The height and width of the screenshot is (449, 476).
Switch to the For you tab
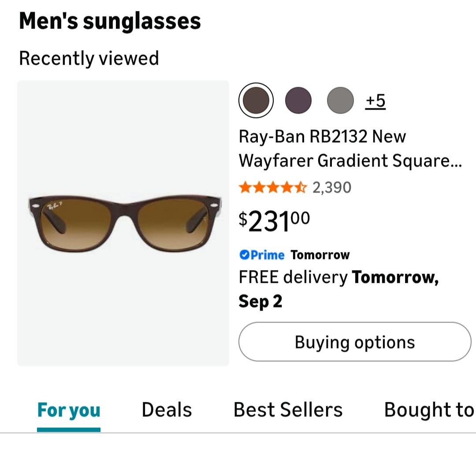tap(69, 410)
